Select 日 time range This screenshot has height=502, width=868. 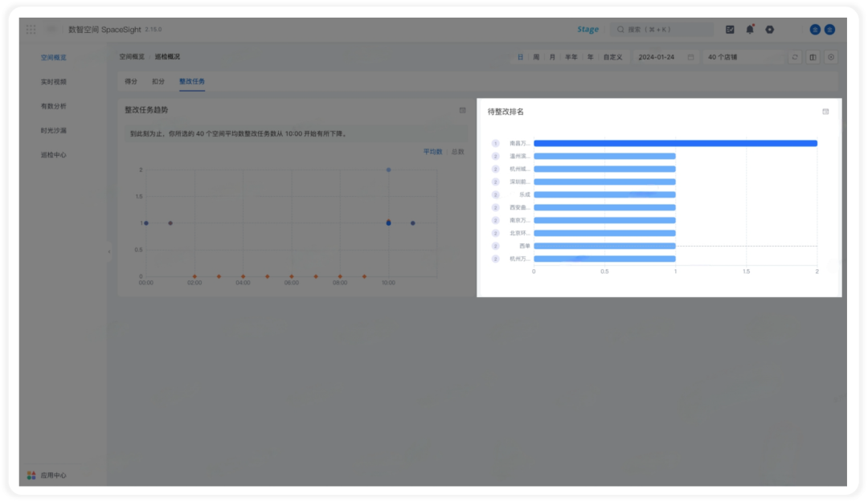520,57
